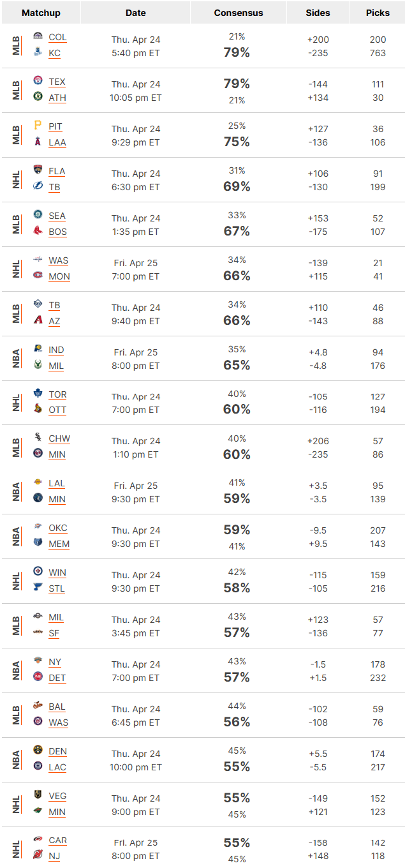Click the Matchup column header
Screen dimensions: 405x868
[x=41, y=13]
